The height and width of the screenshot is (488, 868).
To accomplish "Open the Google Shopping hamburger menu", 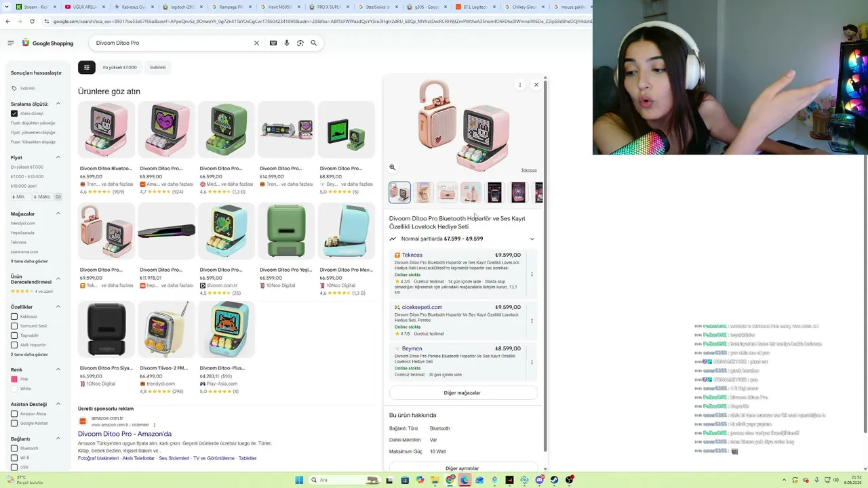I will coord(11,43).
